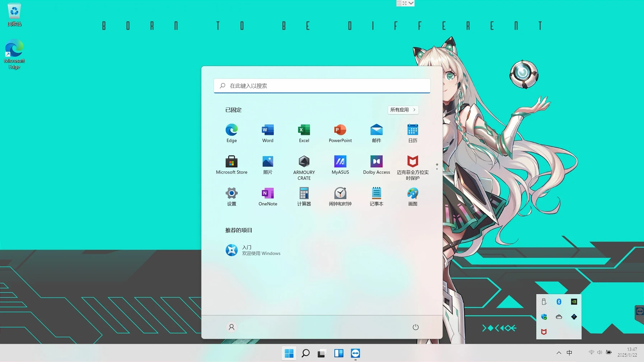Open the clock and date 13:47
This screenshot has height=362, width=644.
tap(627, 352)
